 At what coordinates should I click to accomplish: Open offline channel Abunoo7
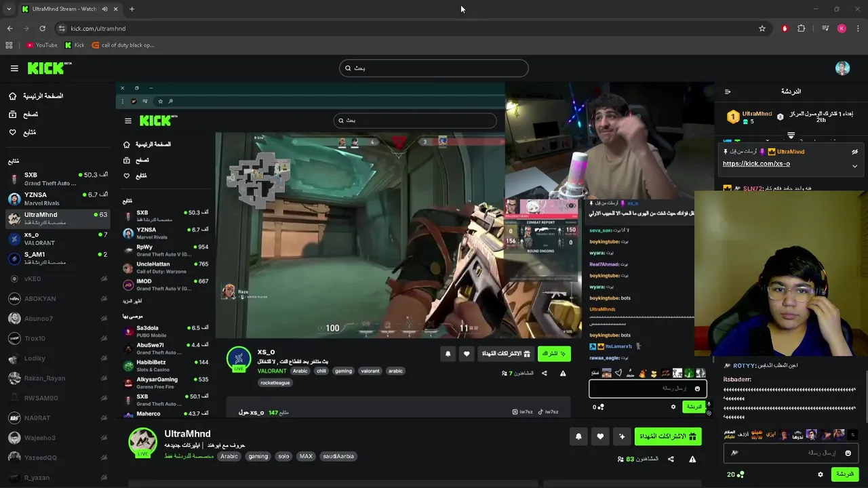[x=58, y=319]
